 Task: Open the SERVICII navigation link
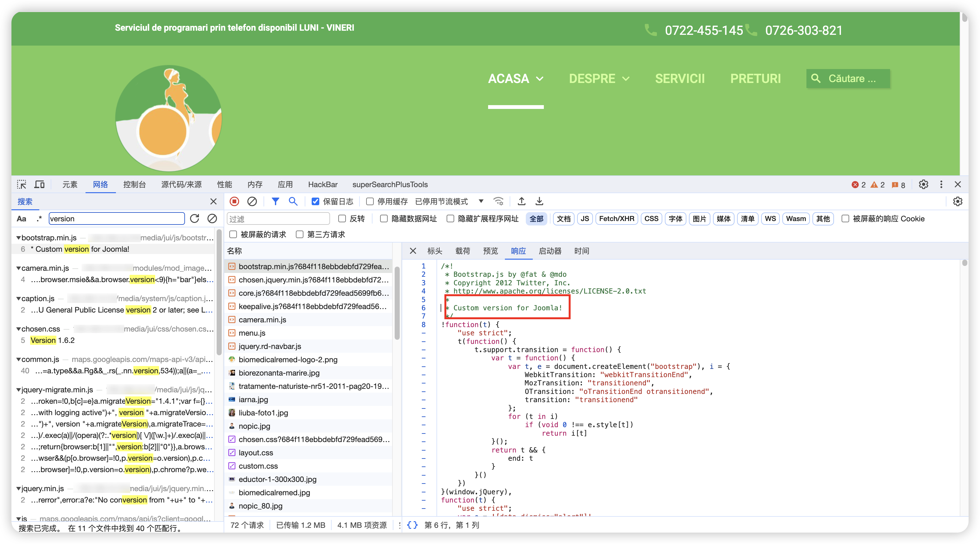(x=680, y=79)
